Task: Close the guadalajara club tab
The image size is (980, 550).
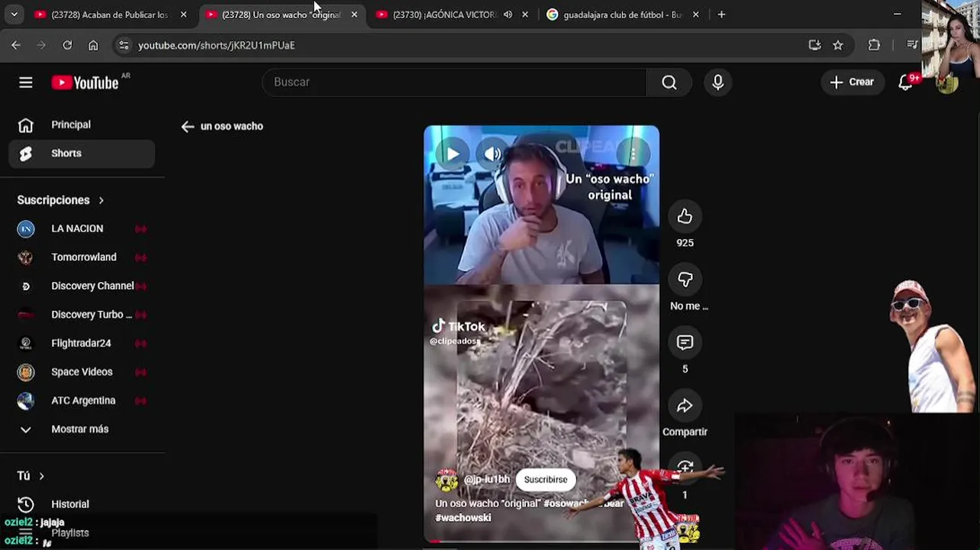Action: click(695, 15)
